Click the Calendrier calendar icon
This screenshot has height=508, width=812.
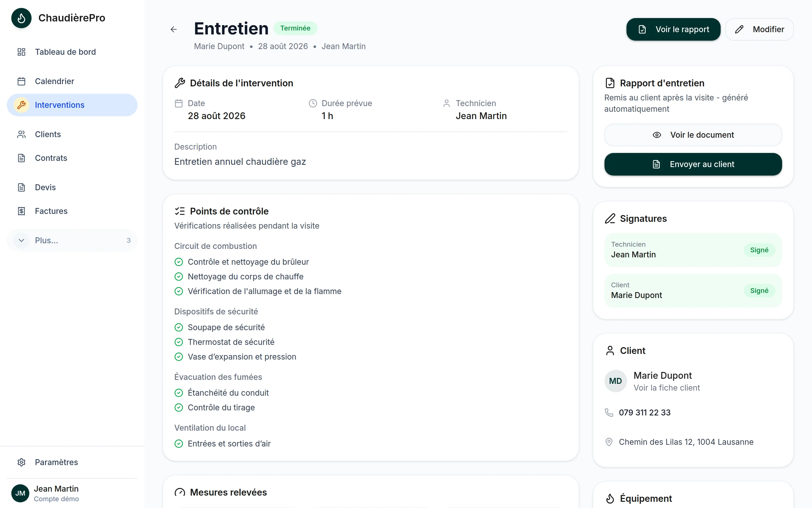point(21,81)
